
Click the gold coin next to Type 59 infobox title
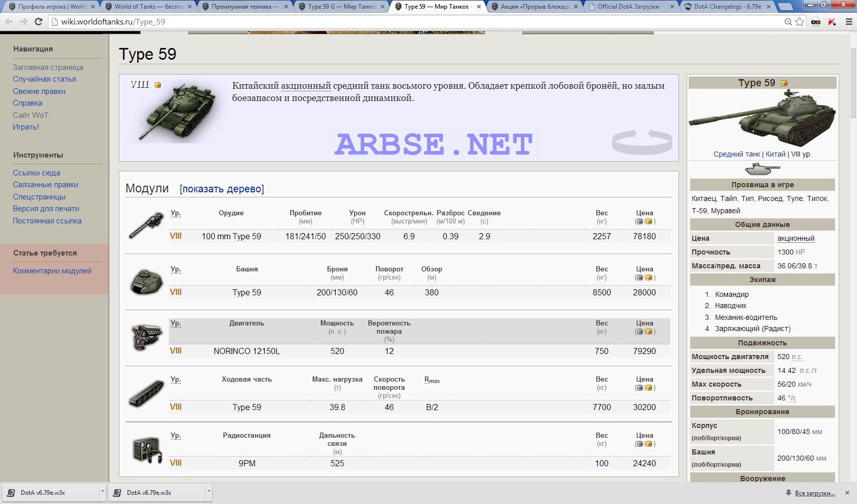[784, 83]
